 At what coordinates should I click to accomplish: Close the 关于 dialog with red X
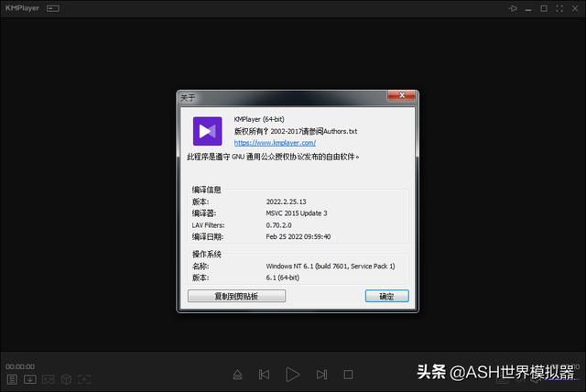401,95
